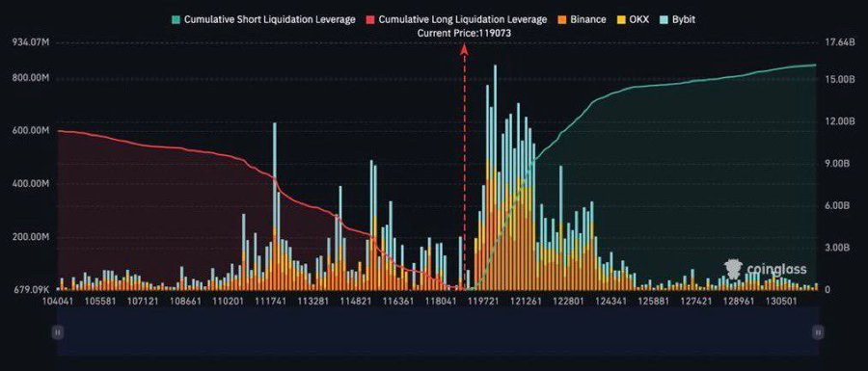Click the tall bar near price 111741
The image size is (868, 371).
(275, 205)
